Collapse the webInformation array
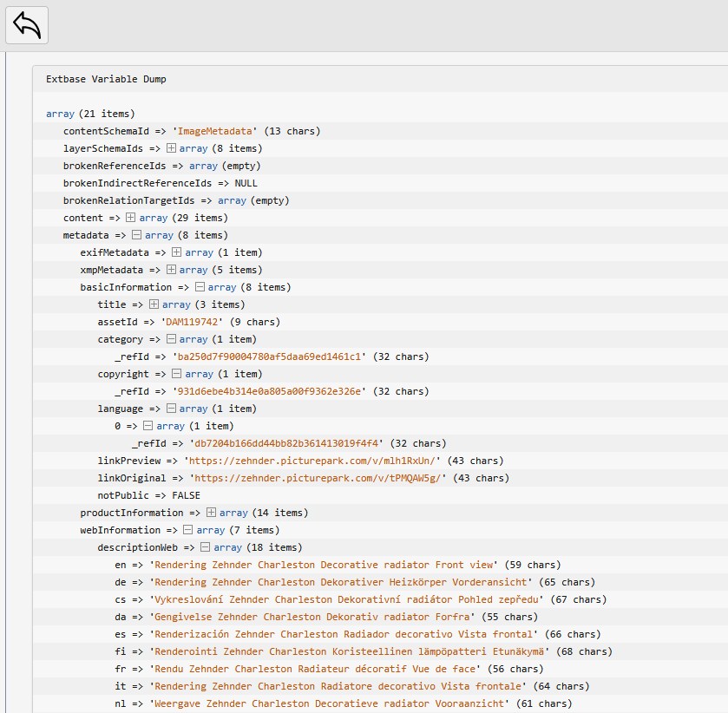728x713 pixels. (188, 530)
